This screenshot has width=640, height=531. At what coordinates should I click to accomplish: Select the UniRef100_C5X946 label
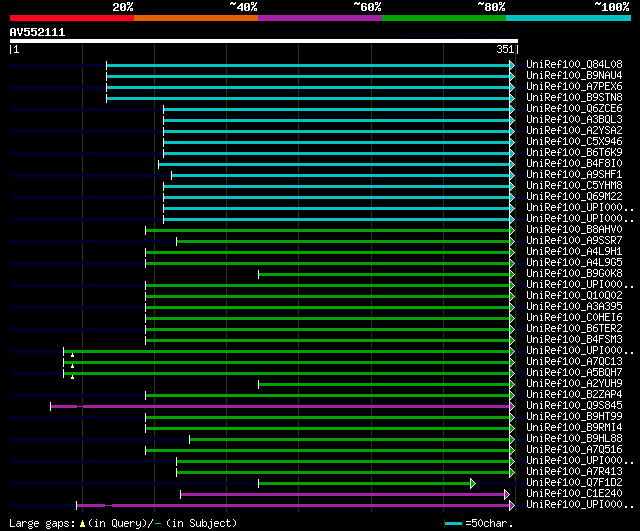[x=574, y=142]
